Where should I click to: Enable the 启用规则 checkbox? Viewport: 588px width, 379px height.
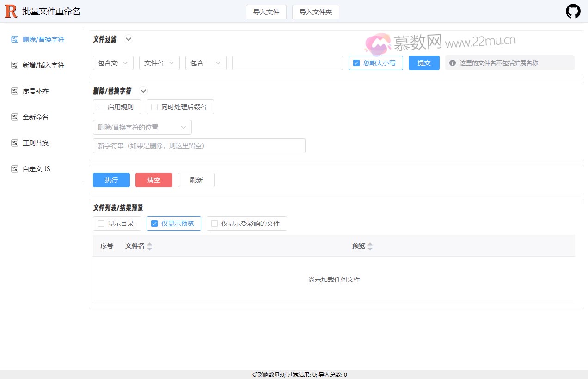[101, 107]
